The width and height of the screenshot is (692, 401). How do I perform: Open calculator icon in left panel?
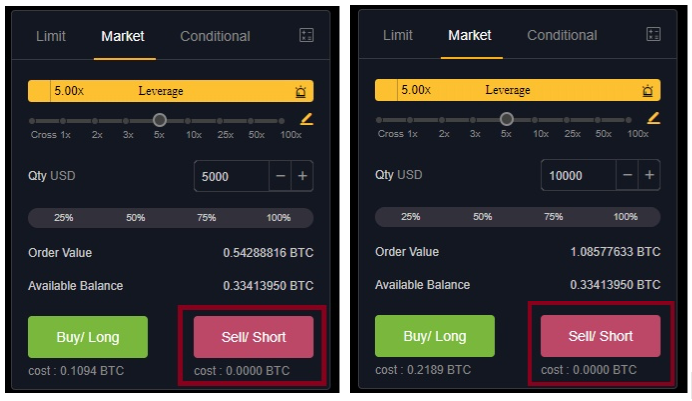[306, 35]
